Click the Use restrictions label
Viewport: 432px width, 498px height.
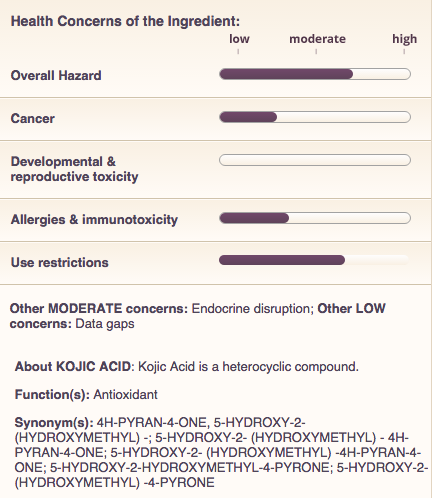coord(60,262)
